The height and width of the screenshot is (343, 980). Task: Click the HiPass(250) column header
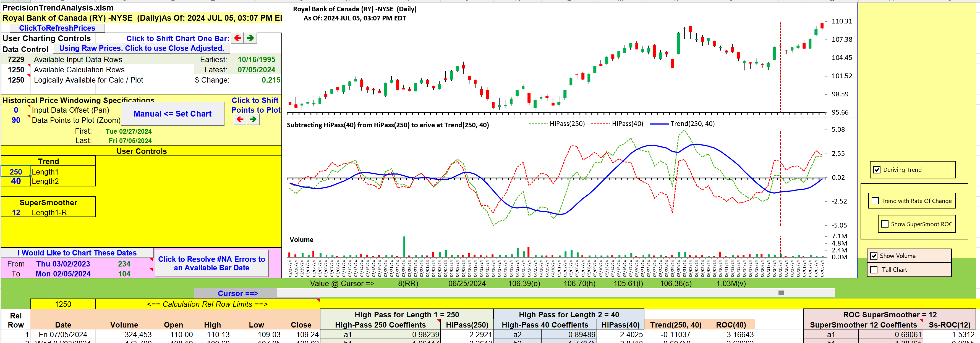[x=467, y=325]
